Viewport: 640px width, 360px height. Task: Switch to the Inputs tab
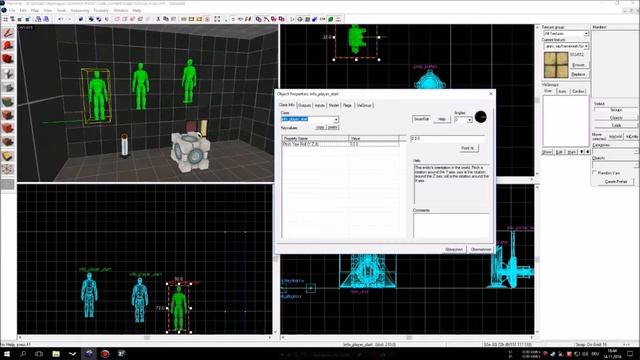click(320, 105)
